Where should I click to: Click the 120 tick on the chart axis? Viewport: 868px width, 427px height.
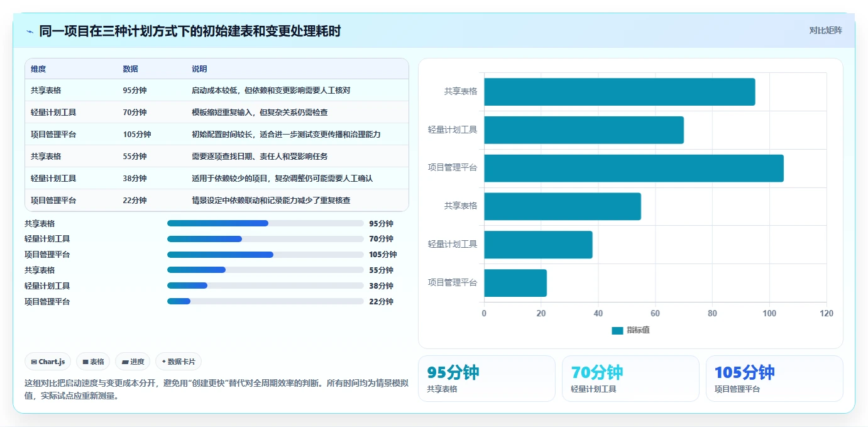point(827,313)
